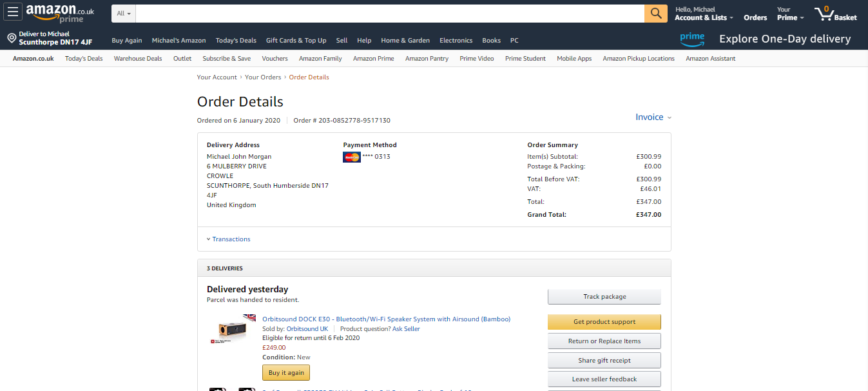Viewport: 868px width, 391px height.
Task: Open the PC department
Action: point(514,41)
